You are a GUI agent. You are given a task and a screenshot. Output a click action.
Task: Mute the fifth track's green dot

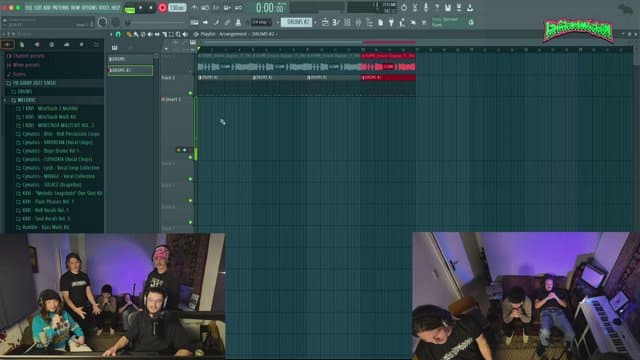pyautogui.click(x=190, y=222)
